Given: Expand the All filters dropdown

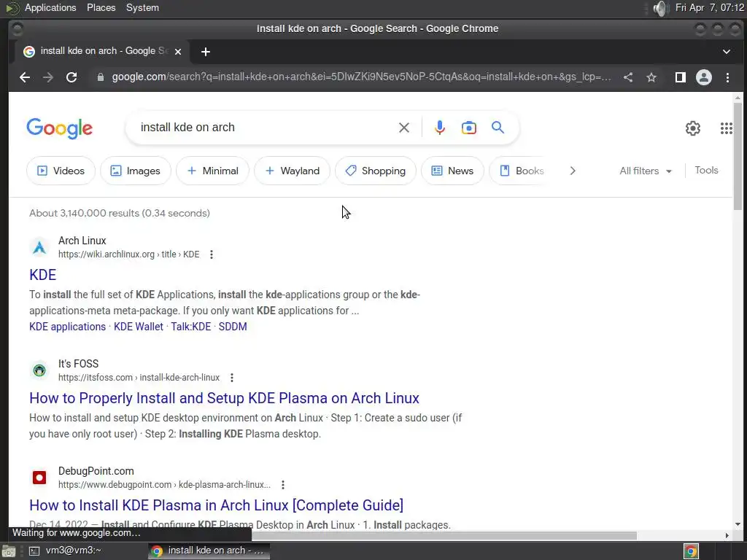Looking at the screenshot, I should point(646,171).
